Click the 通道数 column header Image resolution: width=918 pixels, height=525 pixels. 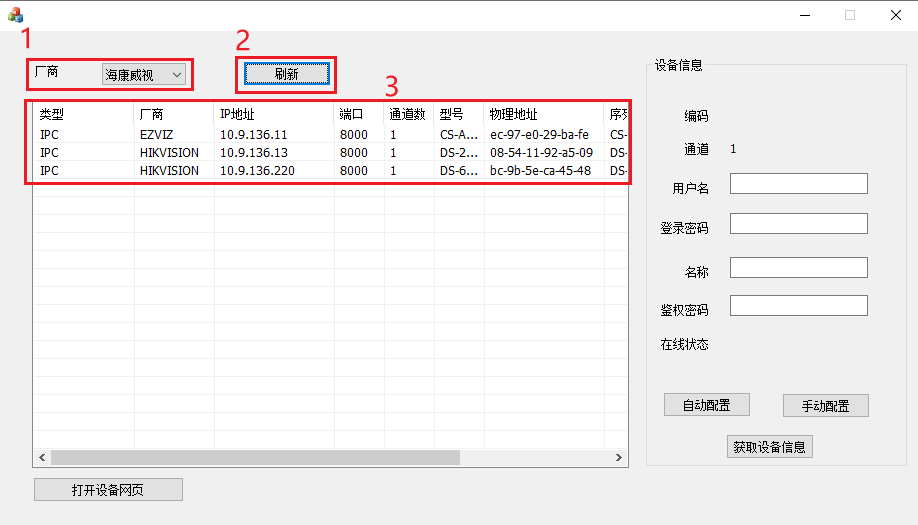(x=409, y=114)
